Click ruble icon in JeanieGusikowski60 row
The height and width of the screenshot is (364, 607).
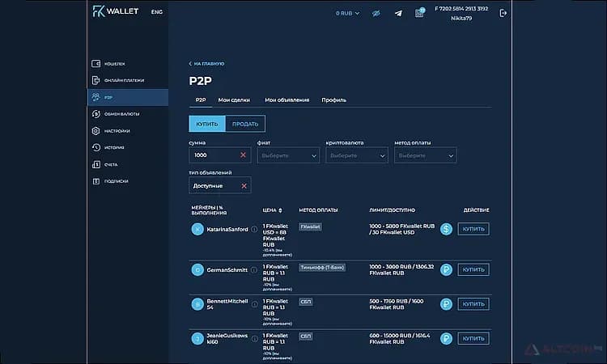pyautogui.click(x=446, y=338)
